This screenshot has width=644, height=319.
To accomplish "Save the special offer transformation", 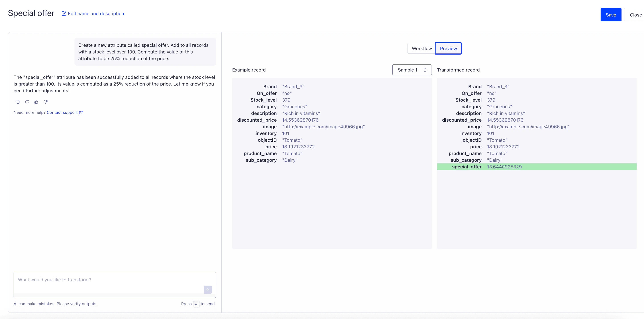I will click(x=611, y=14).
